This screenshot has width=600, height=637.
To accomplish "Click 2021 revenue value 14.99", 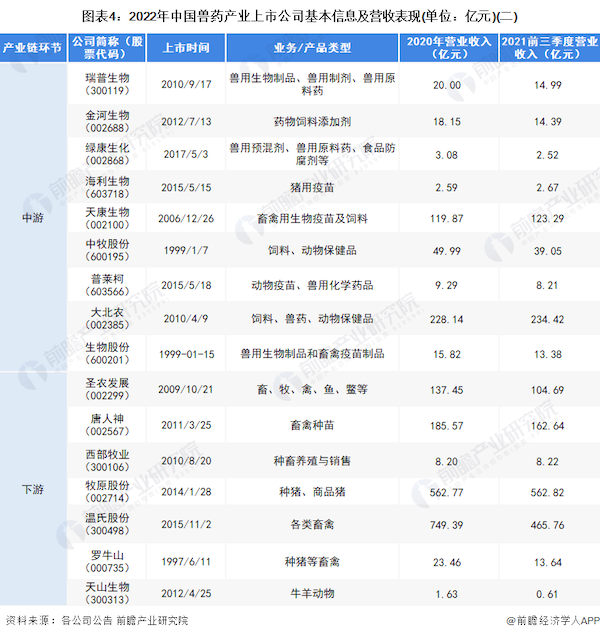I will tap(548, 85).
